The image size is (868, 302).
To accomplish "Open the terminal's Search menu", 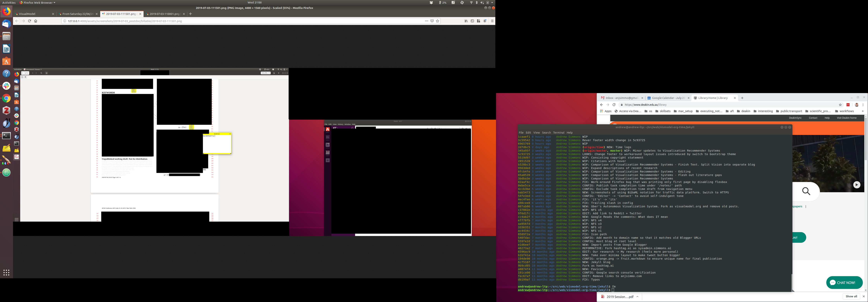I will click(546, 133).
